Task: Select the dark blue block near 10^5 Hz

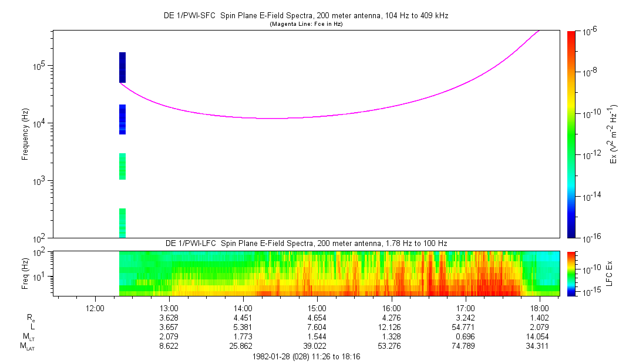Action: [122, 68]
